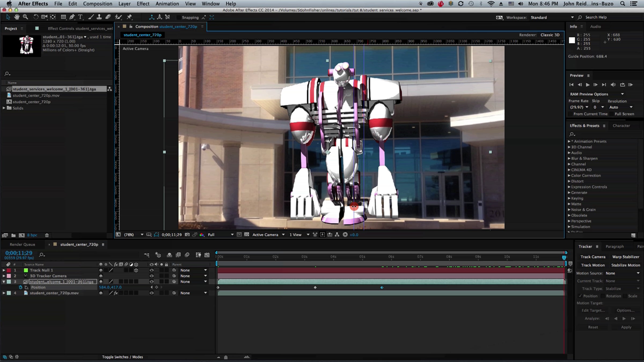Select the Clone Stamp tool
644x362 pixels.
pyautogui.click(x=99, y=17)
